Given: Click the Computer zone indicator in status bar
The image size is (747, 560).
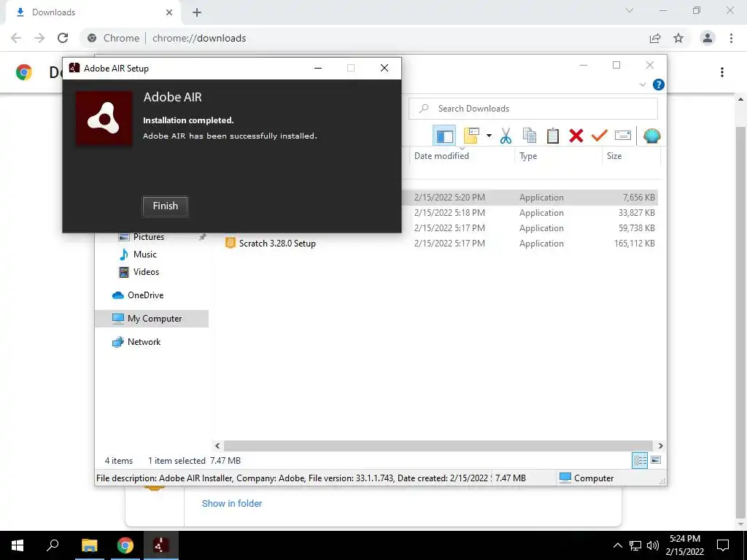Looking at the screenshot, I should tap(587, 478).
